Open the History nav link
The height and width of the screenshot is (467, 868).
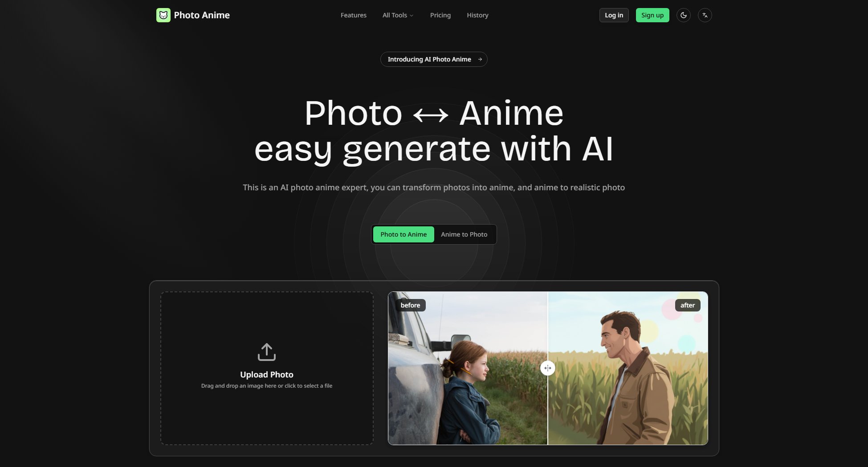[477, 15]
